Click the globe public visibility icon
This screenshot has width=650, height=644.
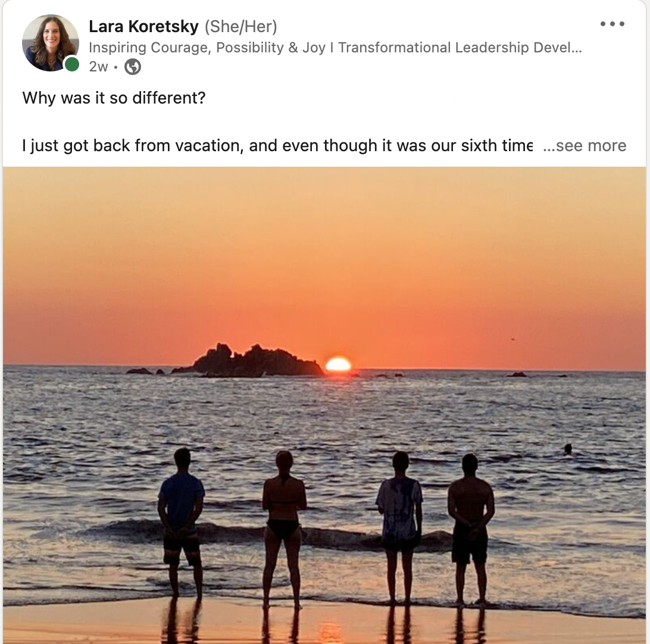[133, 67]
